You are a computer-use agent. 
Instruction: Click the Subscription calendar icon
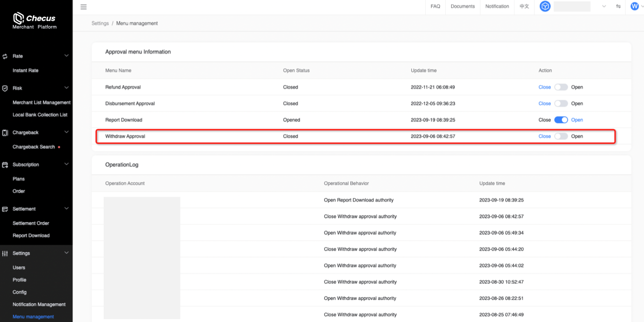pos(5,165)
